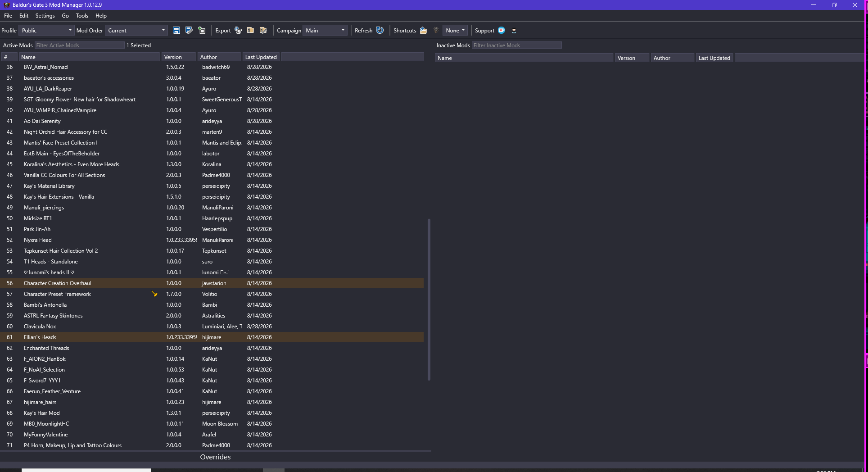Click the small icon left of None dropdown
Viewport: 868px width, 472px height.
coord(436,30)
